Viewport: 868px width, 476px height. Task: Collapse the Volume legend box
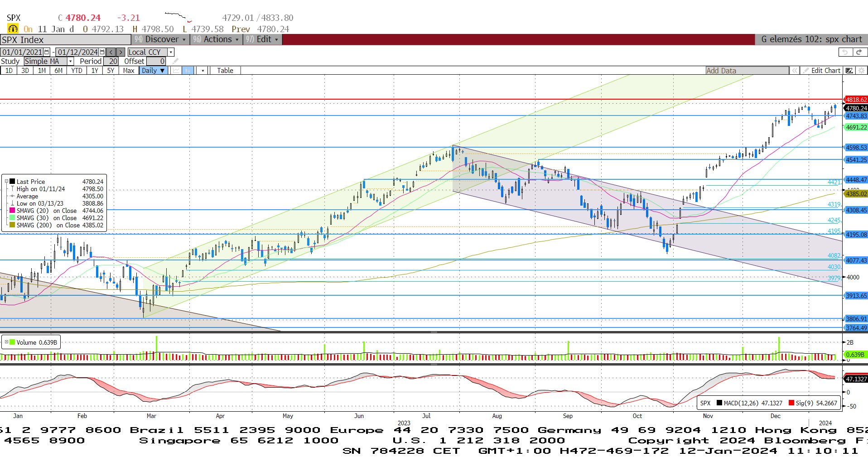click(6, 342)
